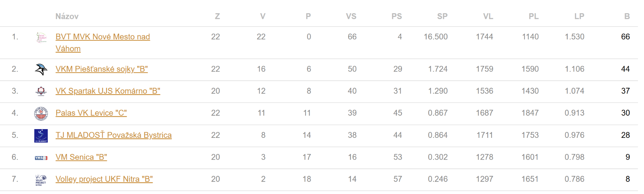
Task: Click the SP column header
Action: tap(442, 16)
